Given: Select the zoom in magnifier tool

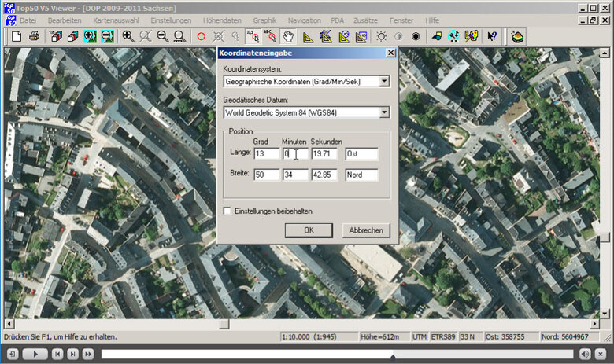Looking at the screenshot, I should (x=128, y=36).
